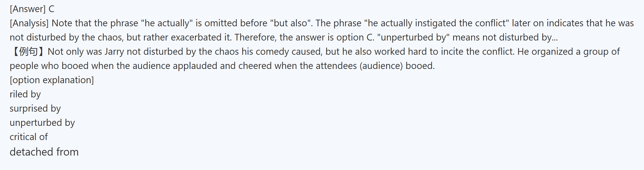
Task: Click the word "Therefore" in the analysis
Action: click(x=255, y=37)
